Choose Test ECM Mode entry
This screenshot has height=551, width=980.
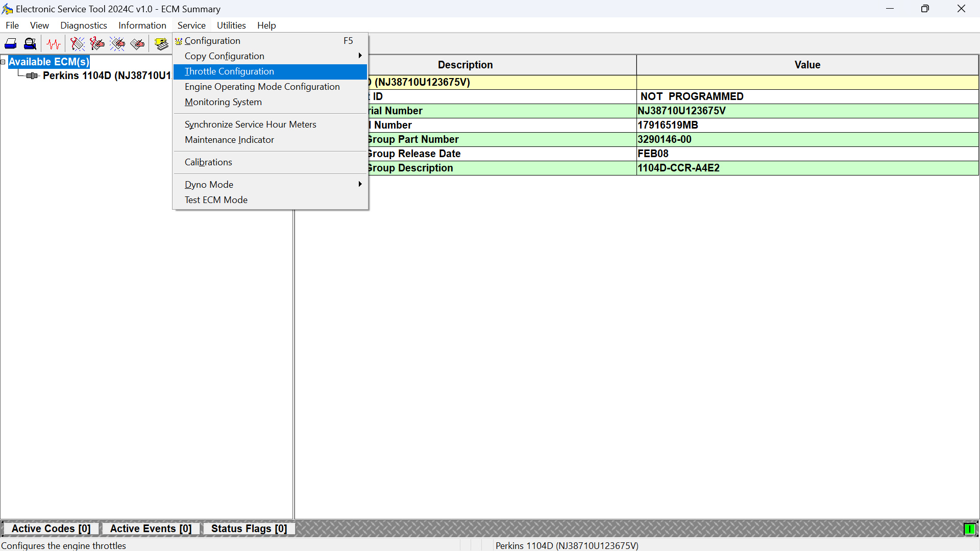click(x=271, y=200)
